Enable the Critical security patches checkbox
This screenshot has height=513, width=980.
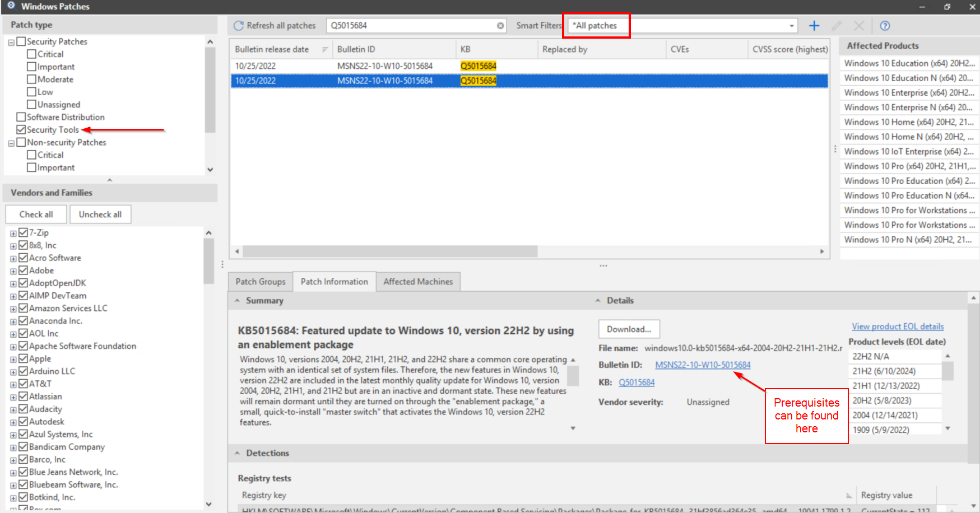pos(31,54)
